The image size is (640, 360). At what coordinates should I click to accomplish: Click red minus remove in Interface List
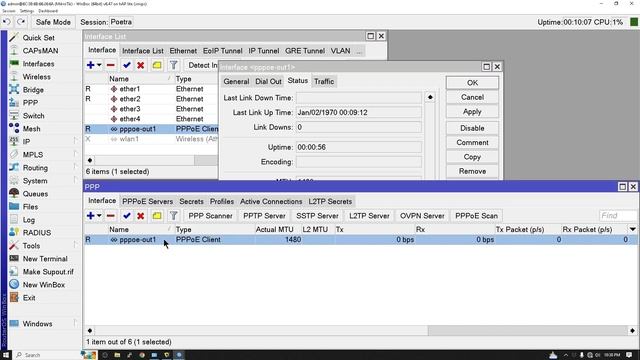point(111,65)
